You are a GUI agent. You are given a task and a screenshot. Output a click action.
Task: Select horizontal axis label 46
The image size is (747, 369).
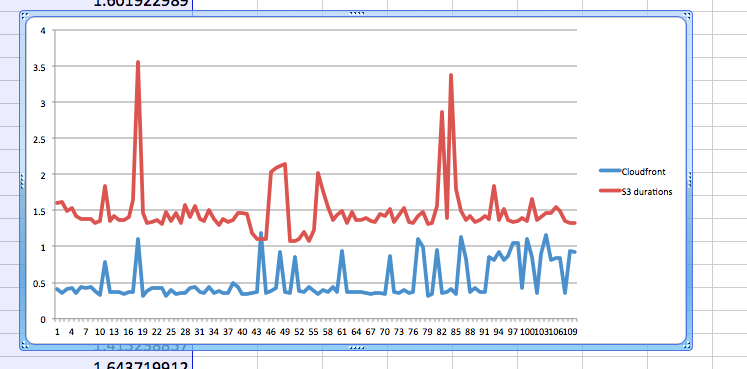click(x=271, y=331)
